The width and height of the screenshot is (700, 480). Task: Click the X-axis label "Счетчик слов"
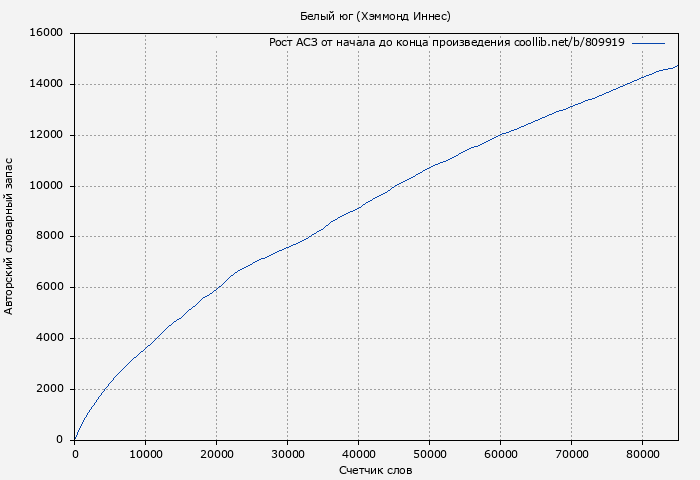coord(375,470)
